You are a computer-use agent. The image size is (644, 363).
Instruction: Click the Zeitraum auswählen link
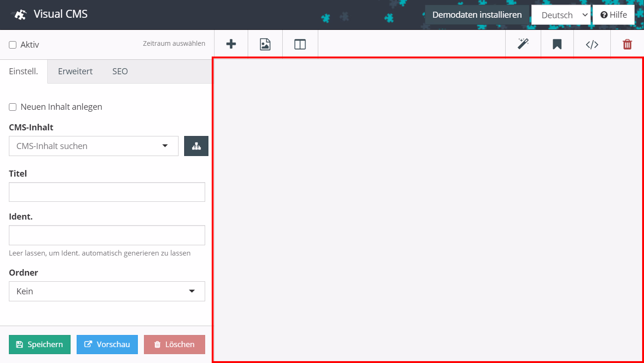click(174, 43)
